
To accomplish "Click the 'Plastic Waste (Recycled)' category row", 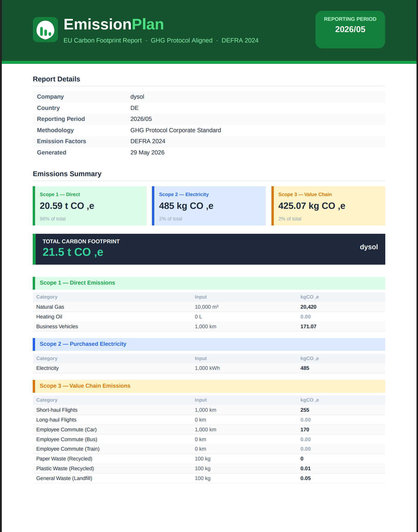I will coord(209,469).
